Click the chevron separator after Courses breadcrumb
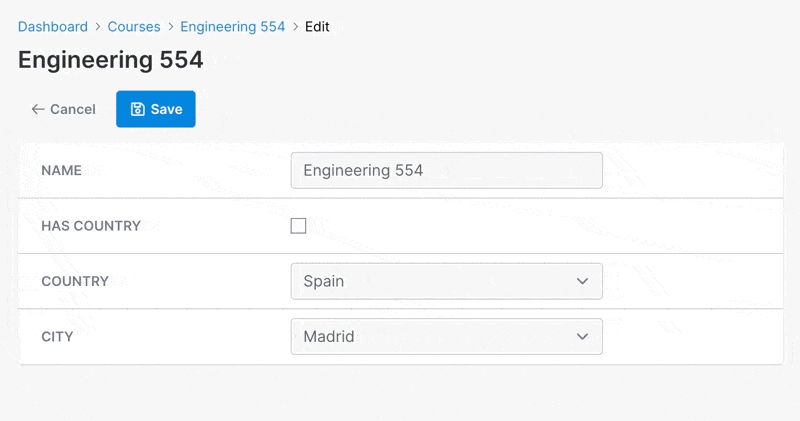 [x=170, y=27]
